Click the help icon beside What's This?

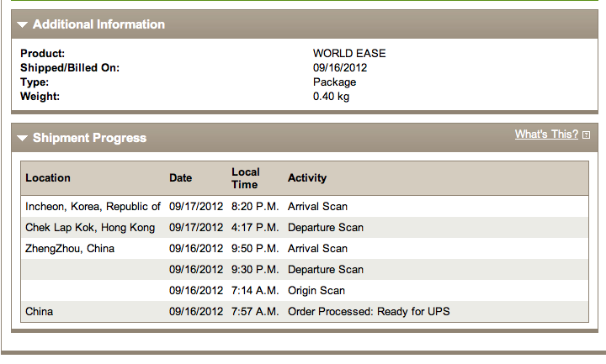point(587,135)
